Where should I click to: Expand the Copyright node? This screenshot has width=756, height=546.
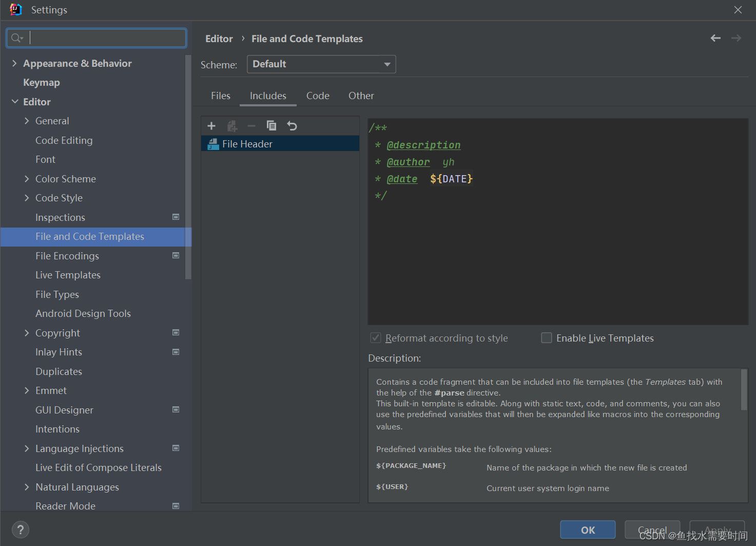click(x=27, y=333)
